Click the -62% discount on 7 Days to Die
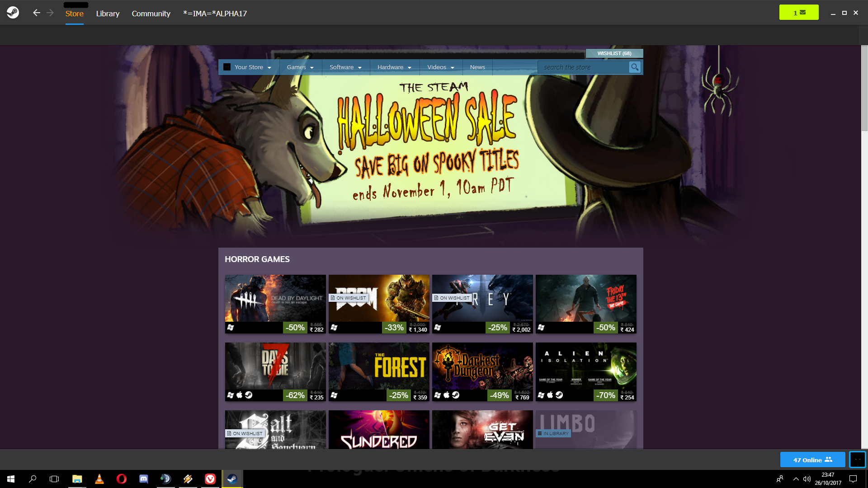 295,395
